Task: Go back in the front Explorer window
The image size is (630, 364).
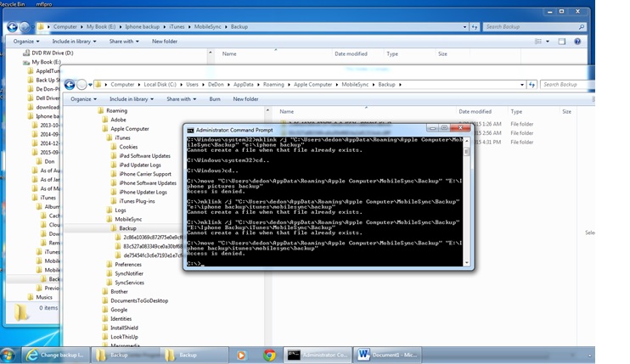Action: tap(70, 85)
